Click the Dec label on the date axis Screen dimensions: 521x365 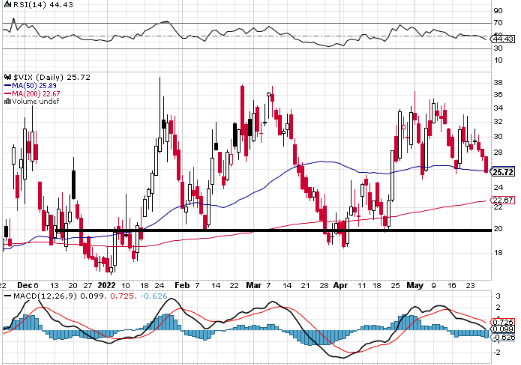coord(24,285)
